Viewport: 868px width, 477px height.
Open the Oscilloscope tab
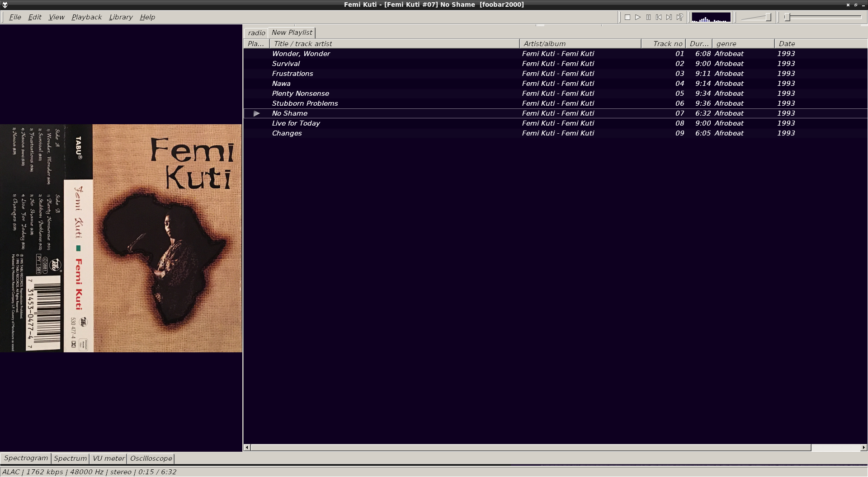(x=151, y=458)
